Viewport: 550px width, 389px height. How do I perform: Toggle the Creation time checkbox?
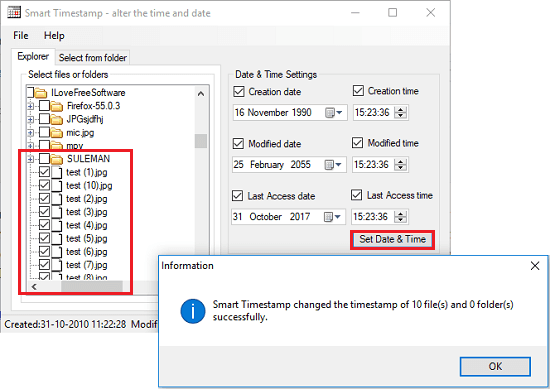358,90
